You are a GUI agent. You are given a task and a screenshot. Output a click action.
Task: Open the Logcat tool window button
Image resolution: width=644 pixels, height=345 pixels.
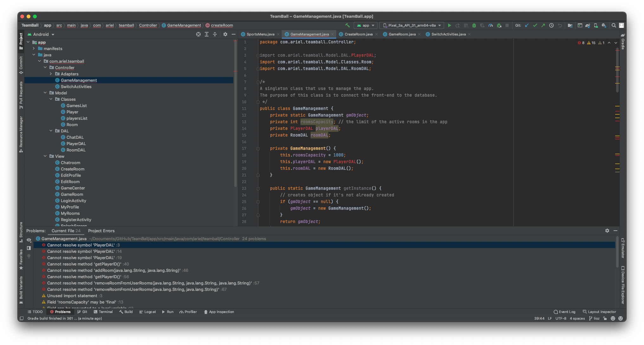click(x=148, y=312)
